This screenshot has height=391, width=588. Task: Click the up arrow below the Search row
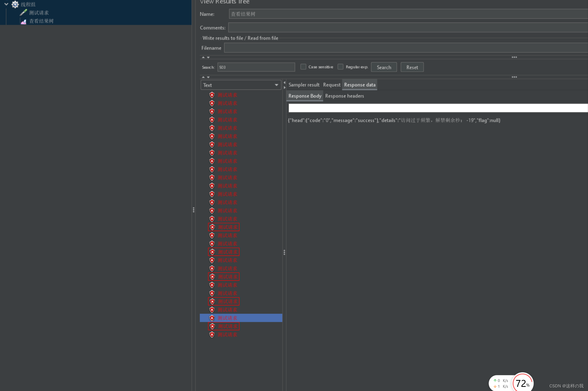coord(203,77)
